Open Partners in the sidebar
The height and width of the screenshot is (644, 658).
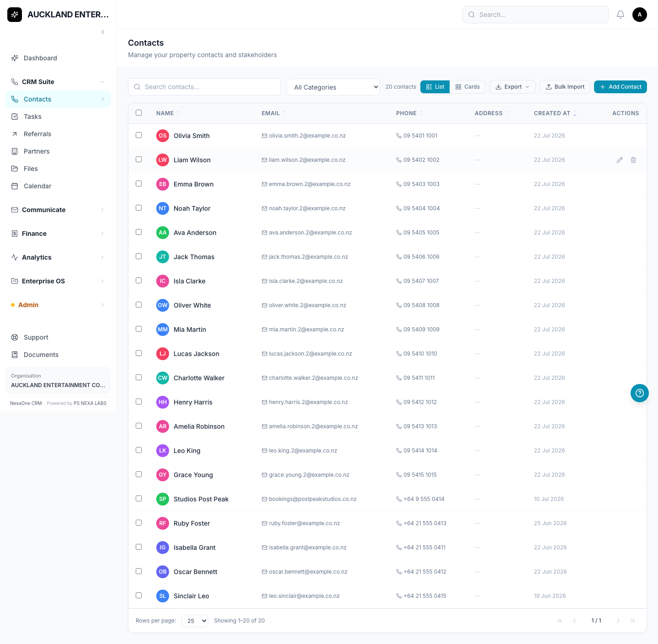pyautogui.click(x=58, y=151)
